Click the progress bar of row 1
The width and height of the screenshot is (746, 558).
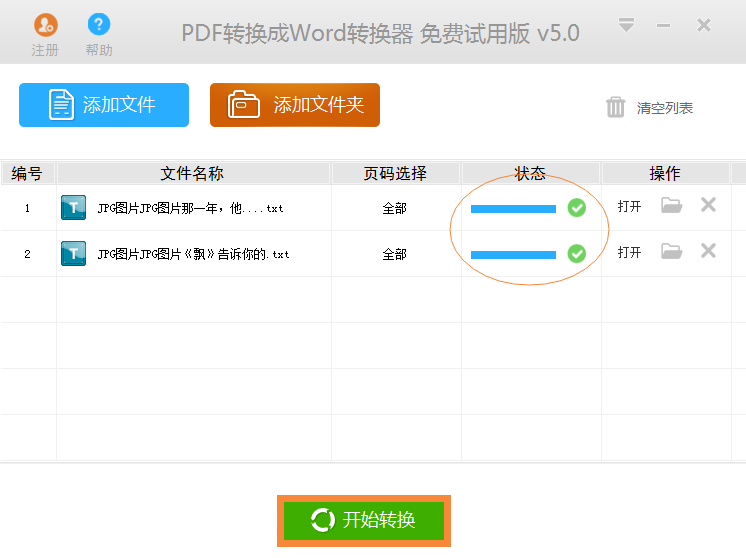tap(513, 209)
